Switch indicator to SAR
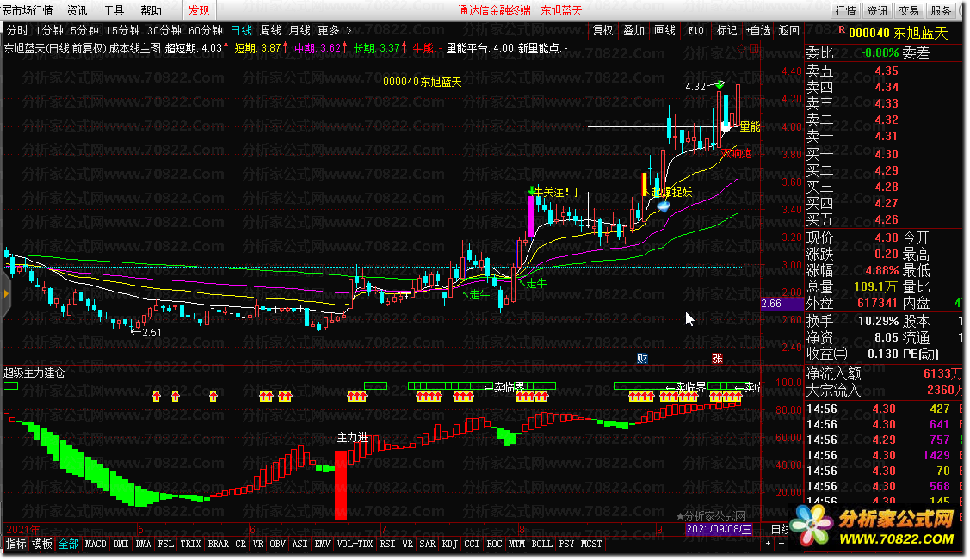 428,544
